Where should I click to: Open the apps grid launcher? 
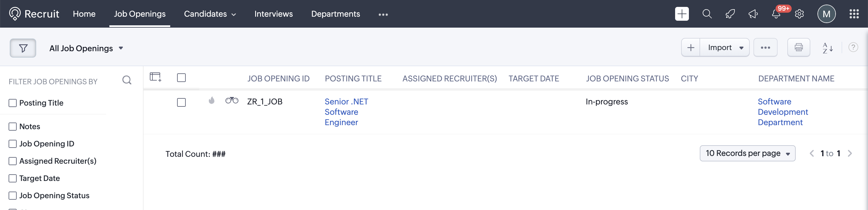pos(854,14)
